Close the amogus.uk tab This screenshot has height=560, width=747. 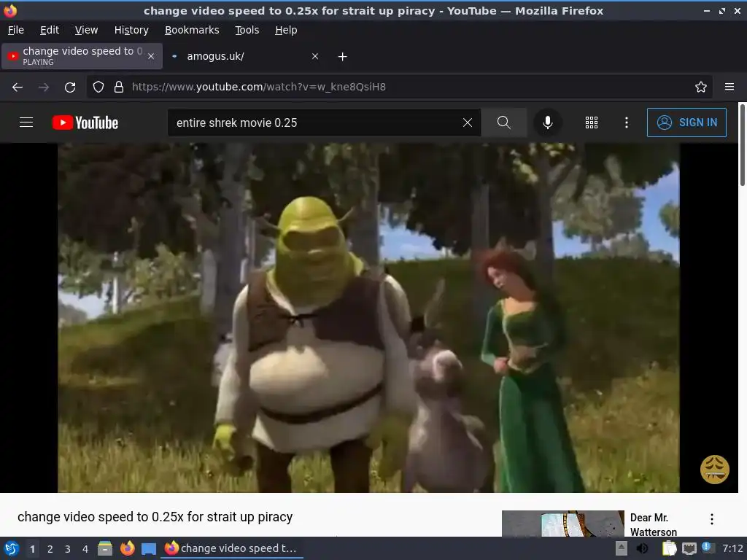pos(315,56)
